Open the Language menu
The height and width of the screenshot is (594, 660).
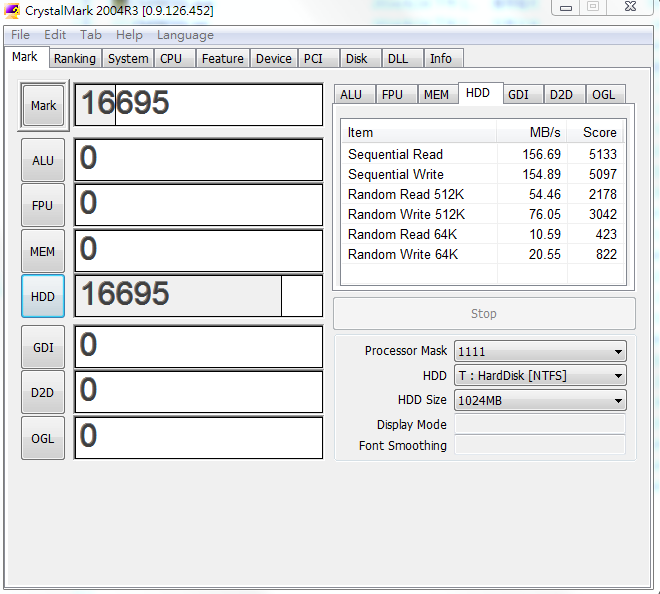(x=185, y=35)
